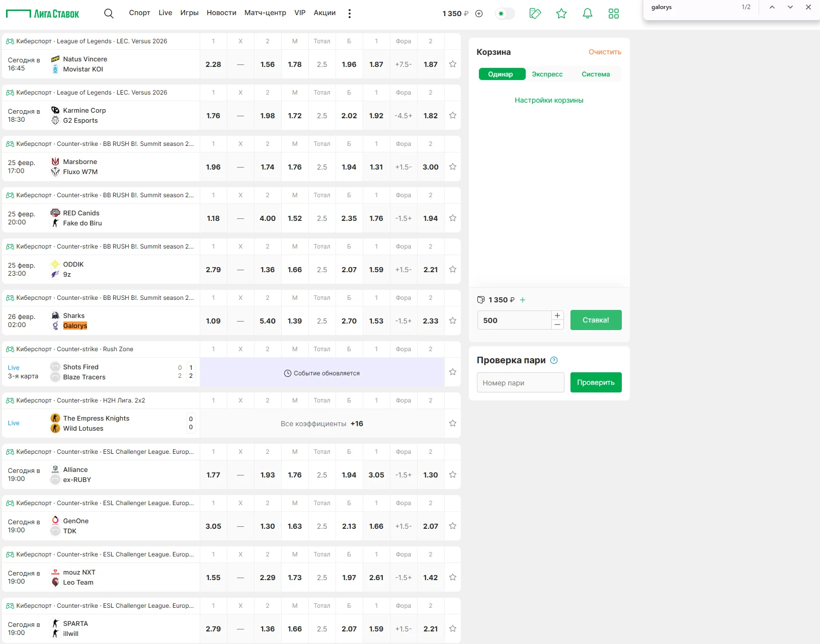Pick odds 1.77 for Alliance win
Screen dimensions: 820x644
(213, 475)
